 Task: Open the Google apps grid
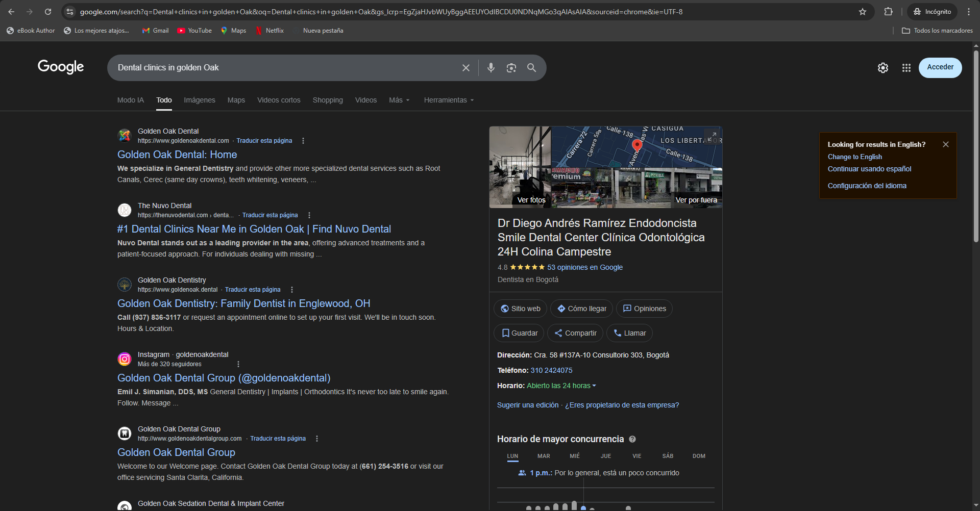point(906,68)
